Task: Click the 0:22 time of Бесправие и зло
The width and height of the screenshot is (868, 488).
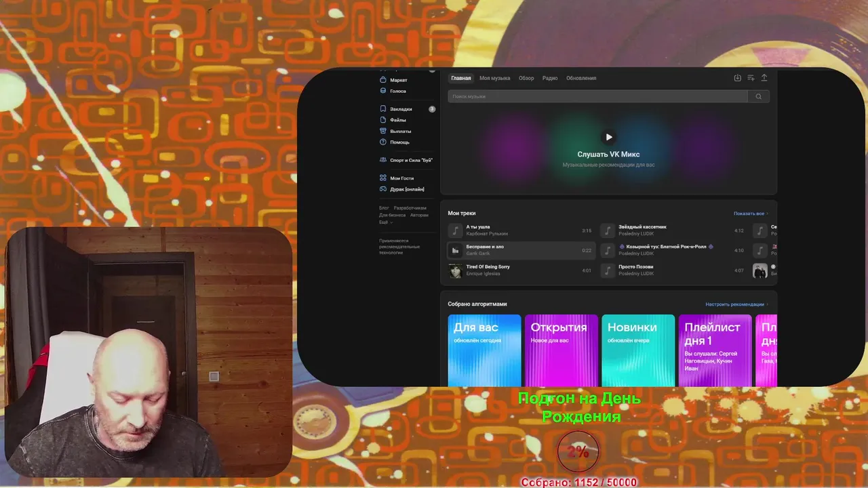Action: (587, 251)
